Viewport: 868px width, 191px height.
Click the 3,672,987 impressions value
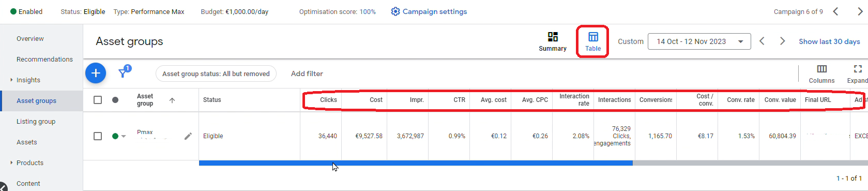point(410,136)
